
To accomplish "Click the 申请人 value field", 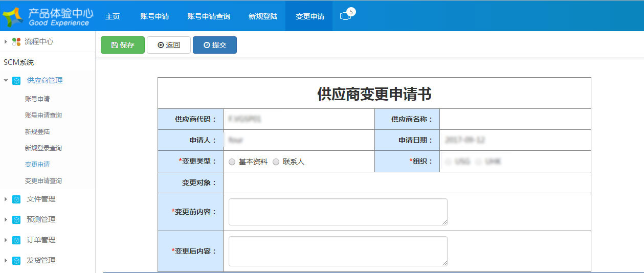I will tap(299, 140).
